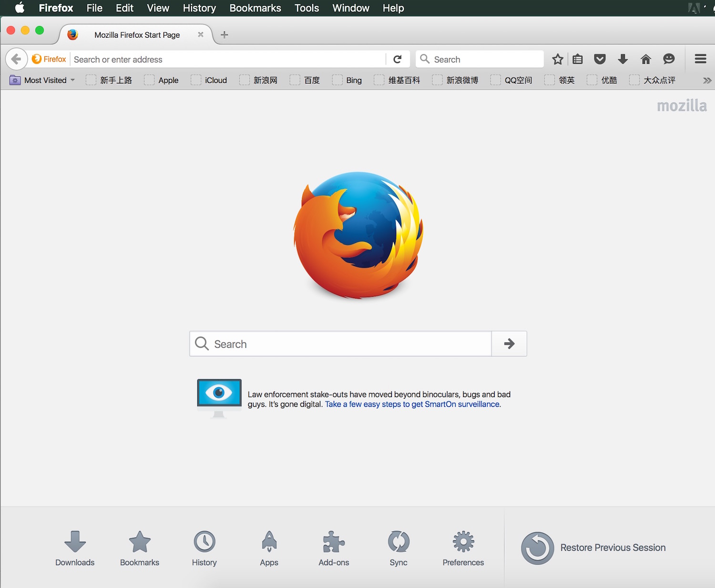Viewport: 715px width, 588px height.
Task: Click the reload page icon
Action: (x=398, y=59)
